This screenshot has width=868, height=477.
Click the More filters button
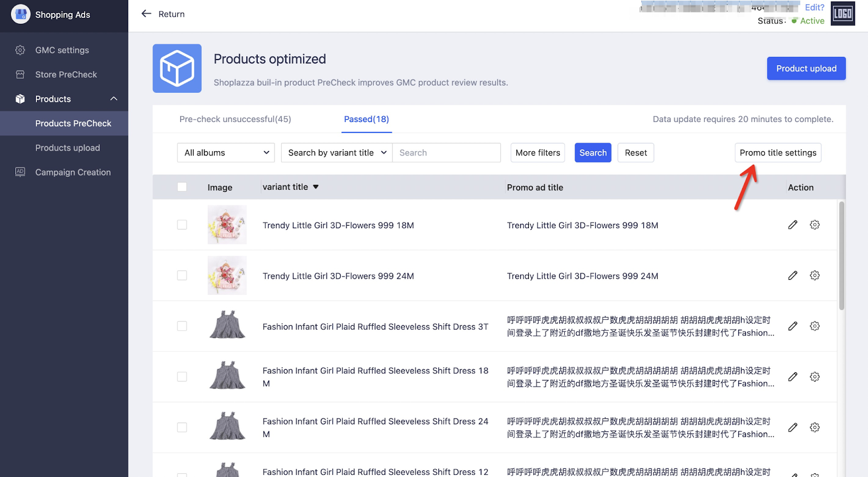point(538,153)
